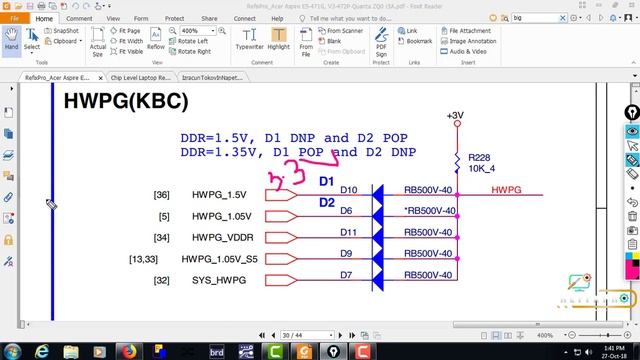This screenshot has height=360, width=640.
Task: Choose Fit Visible view
Action: (x=127, y=51)
